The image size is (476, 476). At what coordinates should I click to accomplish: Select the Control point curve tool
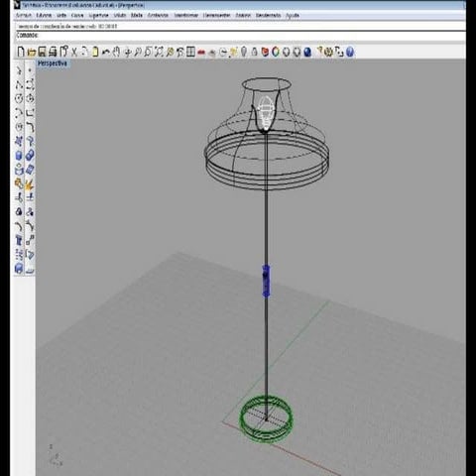[x=30, y=84]
